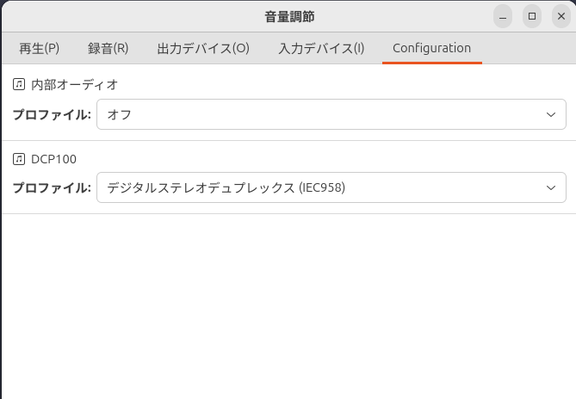Click the DCP100 device name label

[x=54, y=159]
